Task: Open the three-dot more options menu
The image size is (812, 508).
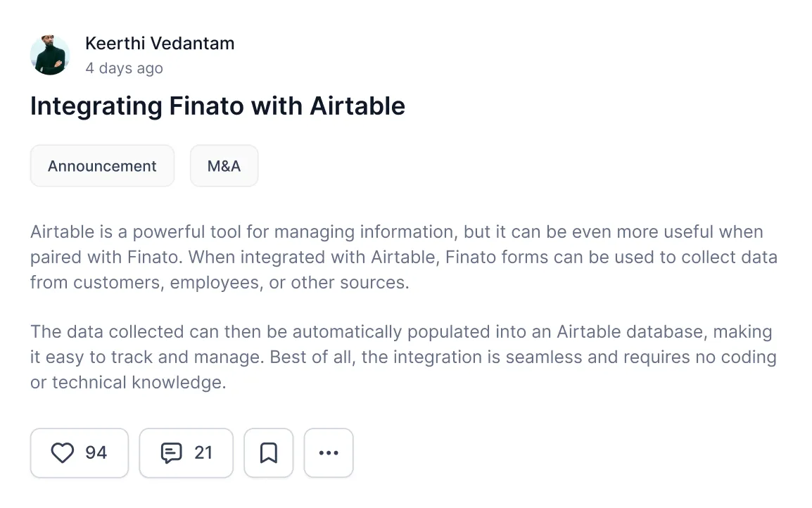Action: [x=329, y=452]
